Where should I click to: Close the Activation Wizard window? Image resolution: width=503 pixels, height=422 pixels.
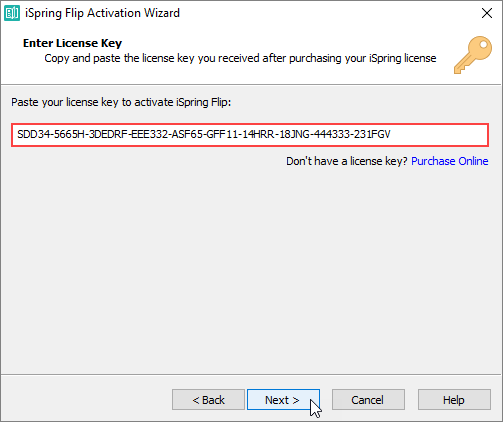pyautogui.click(x=487, y=13)
